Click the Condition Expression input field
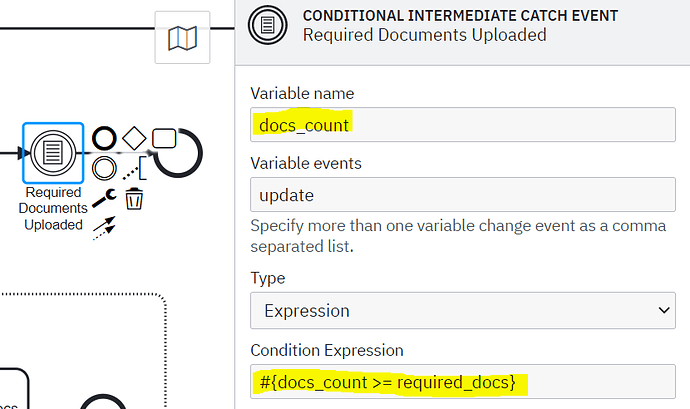The width and height of the screenshot is (690, 409). 462,382
